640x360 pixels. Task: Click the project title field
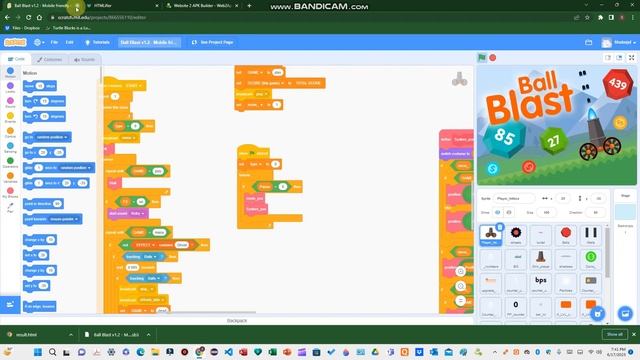pyautogui.click(x=149, y=42)
